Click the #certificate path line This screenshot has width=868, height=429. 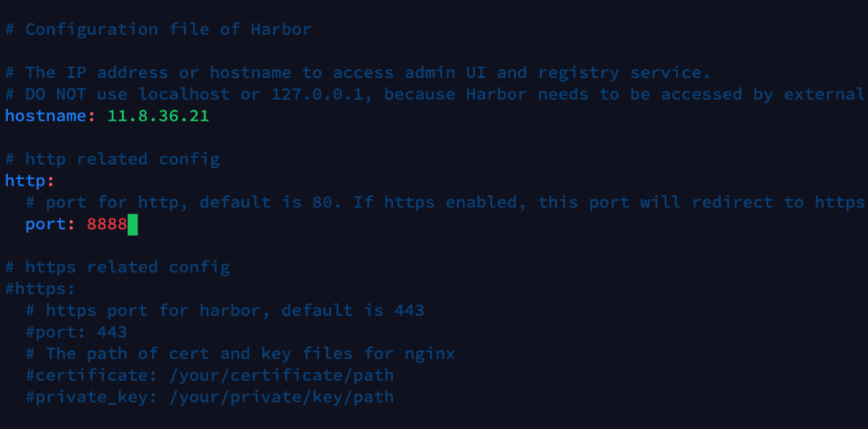click(209, 375)
